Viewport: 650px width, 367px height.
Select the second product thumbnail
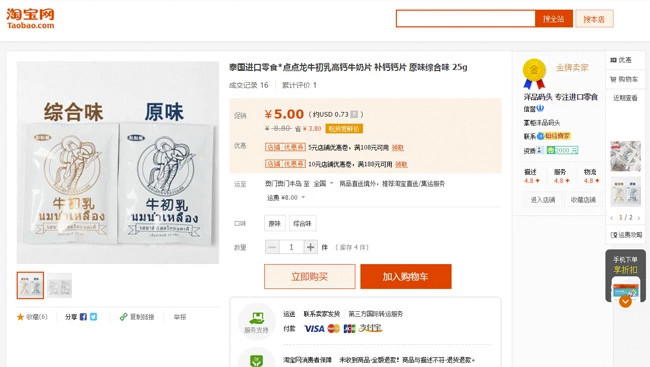(x=59, y=285)
